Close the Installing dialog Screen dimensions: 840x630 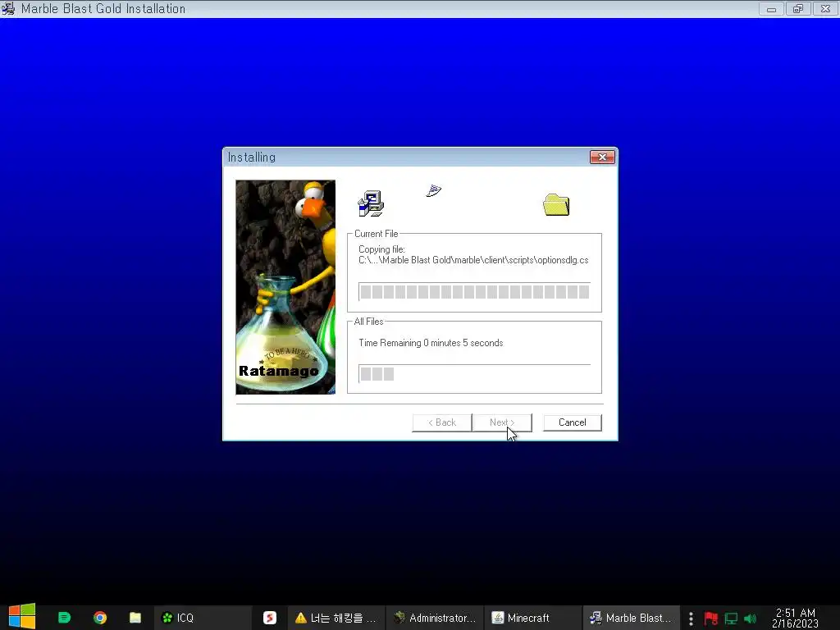(x=602, y=157)
